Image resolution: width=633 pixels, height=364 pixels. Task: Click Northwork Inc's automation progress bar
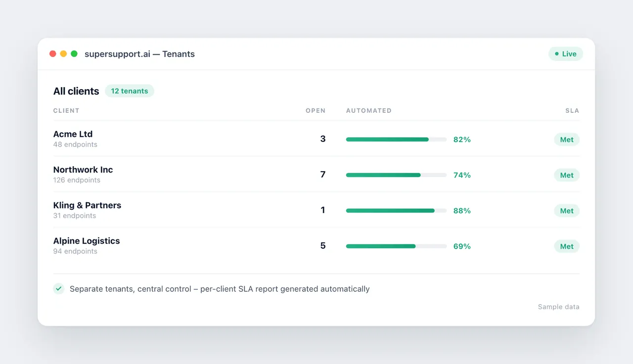tap(396, 175)
